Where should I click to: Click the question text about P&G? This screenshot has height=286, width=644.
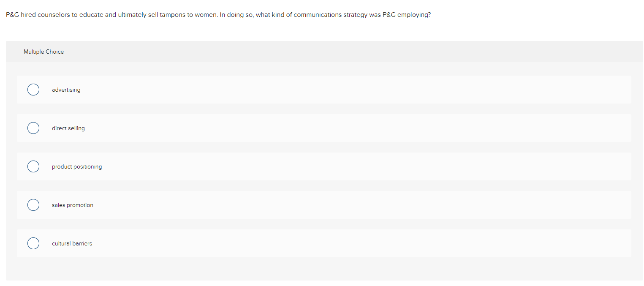tap(218, 14)
